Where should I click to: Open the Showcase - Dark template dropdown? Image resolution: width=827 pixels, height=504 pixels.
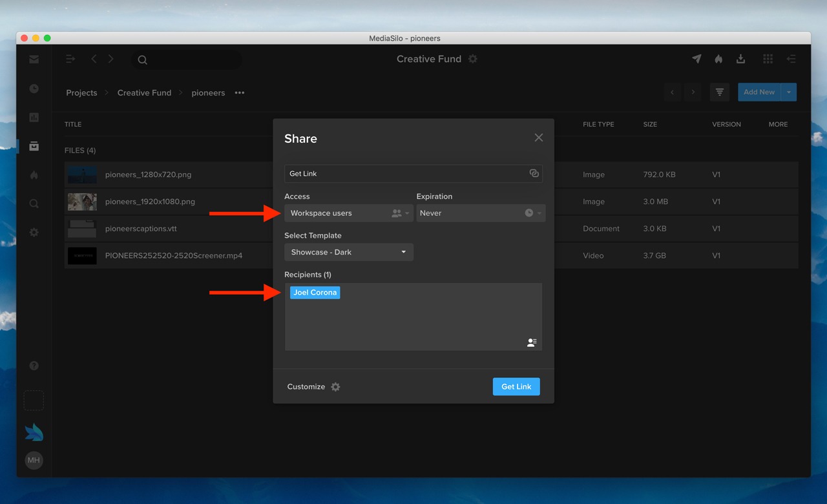point(348,252)
